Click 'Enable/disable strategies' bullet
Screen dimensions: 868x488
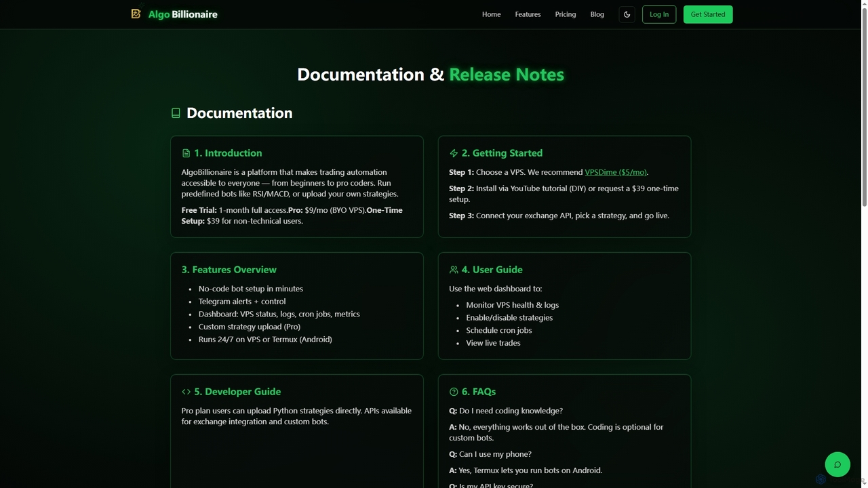click(509, 318)
